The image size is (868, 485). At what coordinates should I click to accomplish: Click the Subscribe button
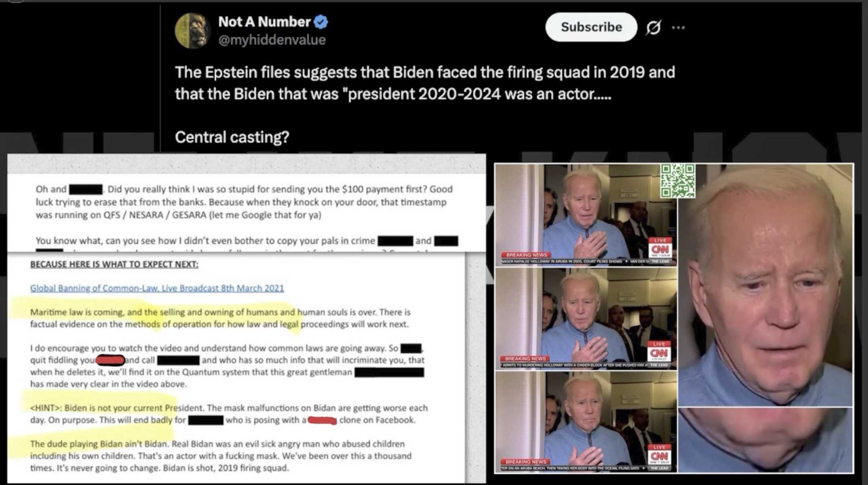pos(591,27)
